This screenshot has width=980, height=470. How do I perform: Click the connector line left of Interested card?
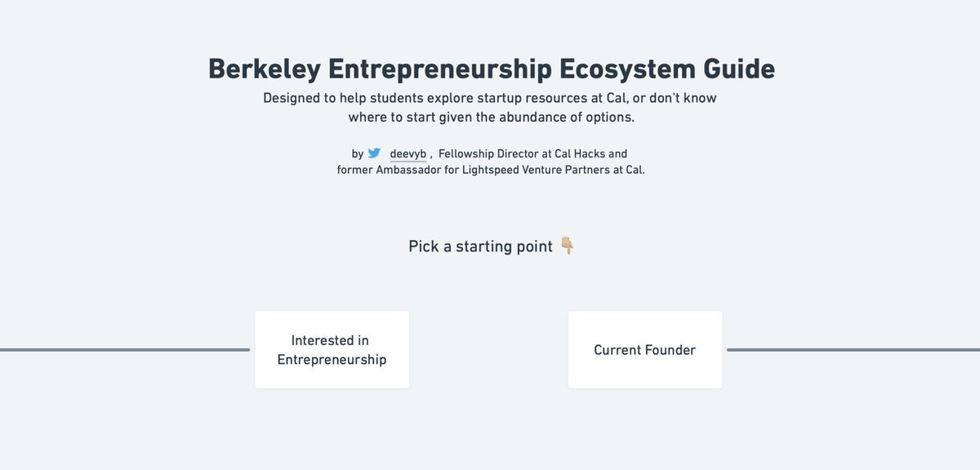122,350
